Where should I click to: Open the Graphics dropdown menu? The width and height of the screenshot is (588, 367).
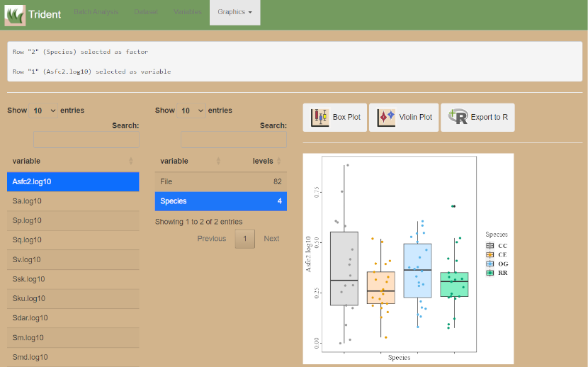click(x=234, y=13)
